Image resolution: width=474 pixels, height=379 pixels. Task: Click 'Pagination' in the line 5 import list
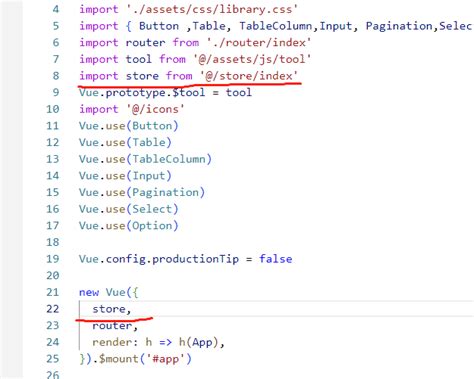click(x=399, y=26)
